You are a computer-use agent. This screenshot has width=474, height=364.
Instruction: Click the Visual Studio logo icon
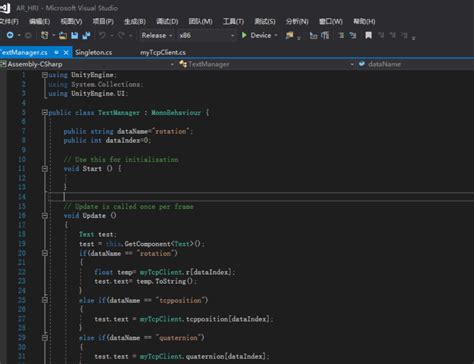pyautogui.click(x=5, y=8)
